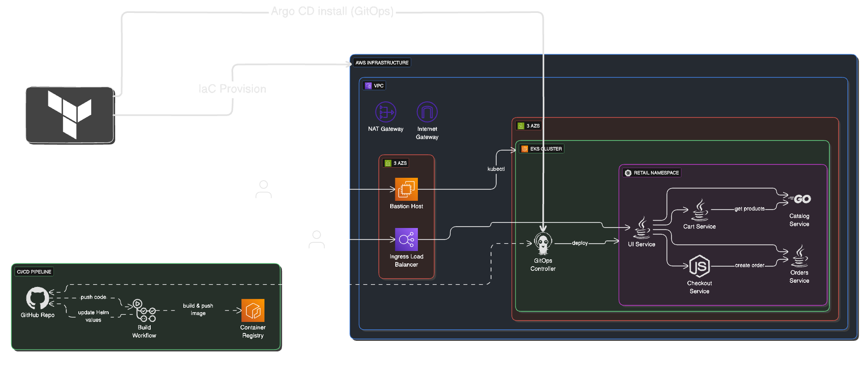
Task: Click the Catalog Service Go icon
Action: 799,199
